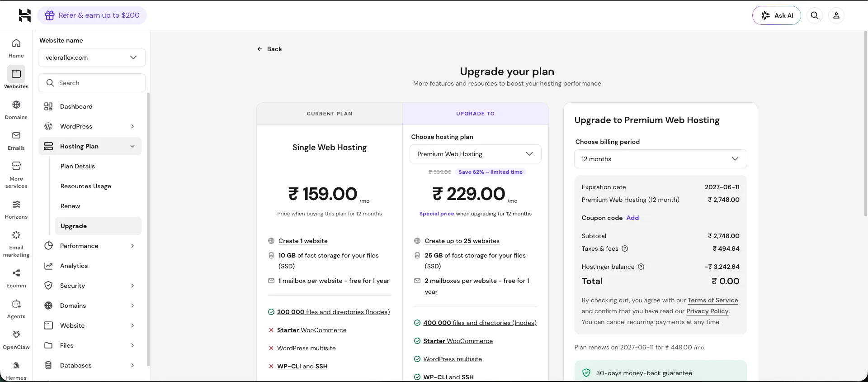Viewport: 868px width, 382px height.
Task: Expand the Databases menu chevron
Action: 132,365
